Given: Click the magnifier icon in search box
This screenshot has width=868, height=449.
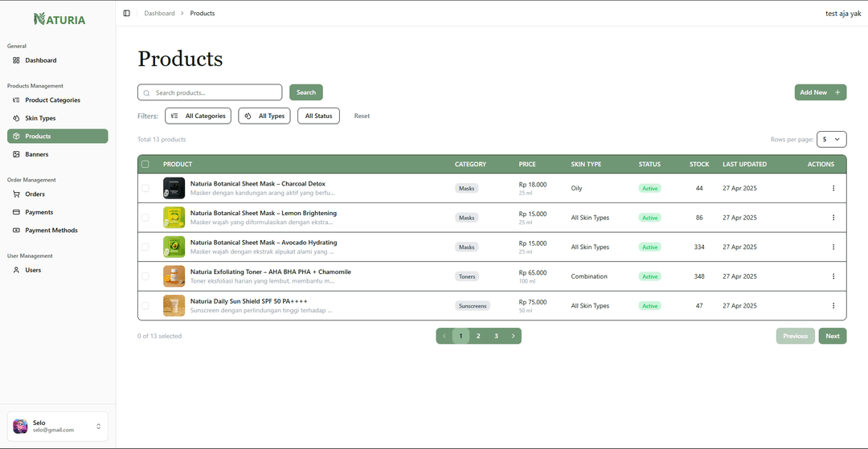Looking at the screenshot, I should click(x=147, y=93).
